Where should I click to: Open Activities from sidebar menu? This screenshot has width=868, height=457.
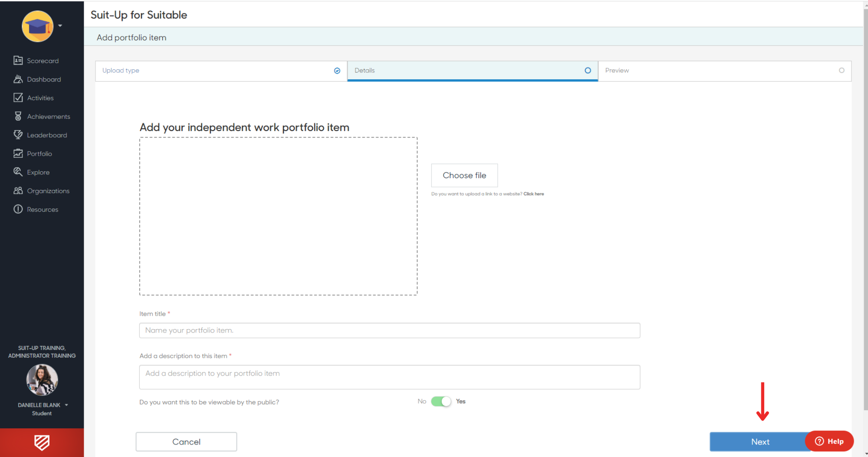pos(42,98)
